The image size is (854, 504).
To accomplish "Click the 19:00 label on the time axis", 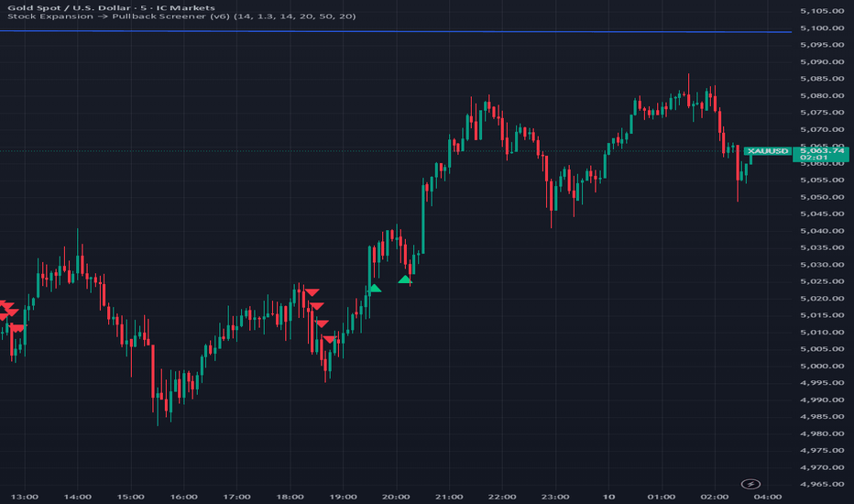I will 343,497.
